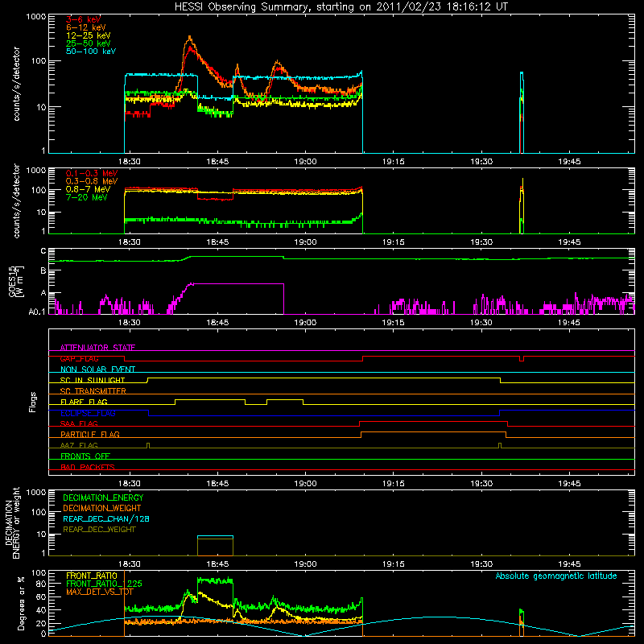Click the MAX_DET_VS_TOT legend entry
Viewport: 644px width, 644px height.
pyautogui.click(x=100, y=592)
